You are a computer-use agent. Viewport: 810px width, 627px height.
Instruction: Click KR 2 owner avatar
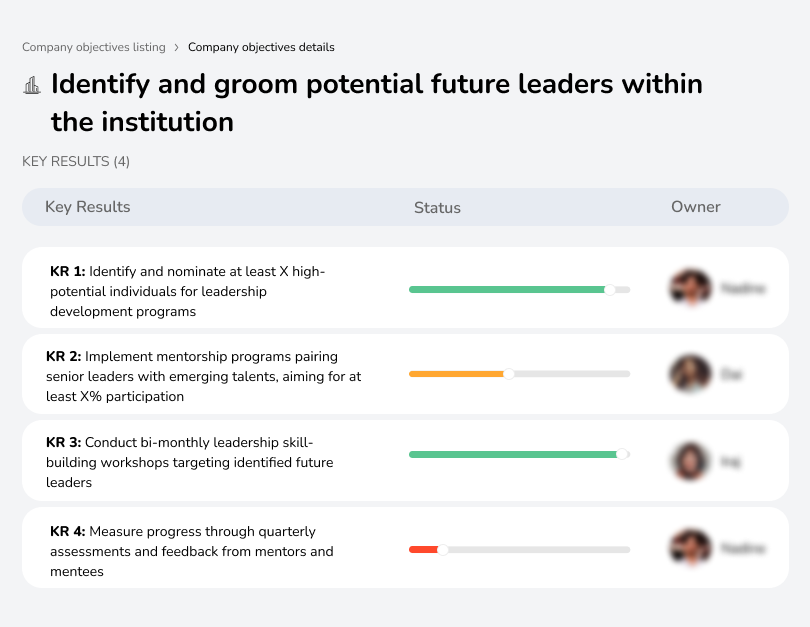[690, 374]
